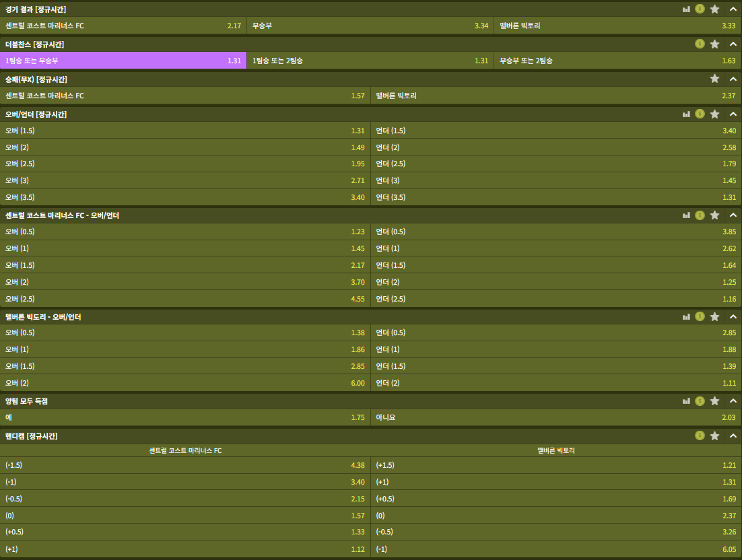Screen dimensions: 742x560
Task: Open stats chart icon for 양팀 모두 득점
Action: tap(686, 401)
